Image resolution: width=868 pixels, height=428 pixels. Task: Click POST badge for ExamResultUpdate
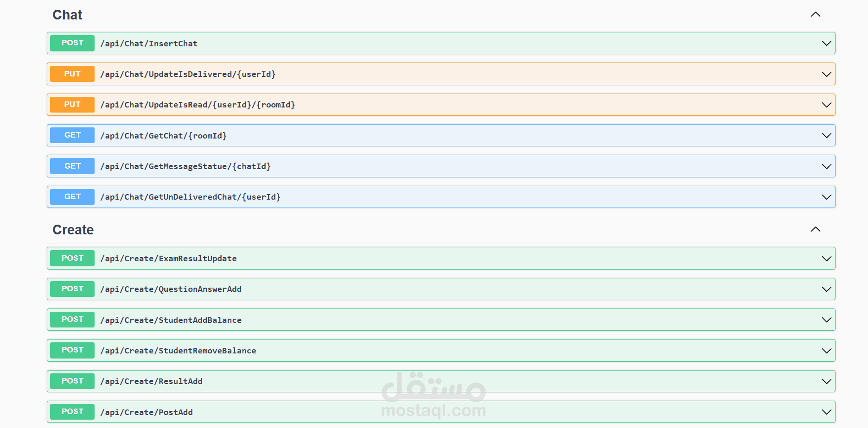(72, 258)
